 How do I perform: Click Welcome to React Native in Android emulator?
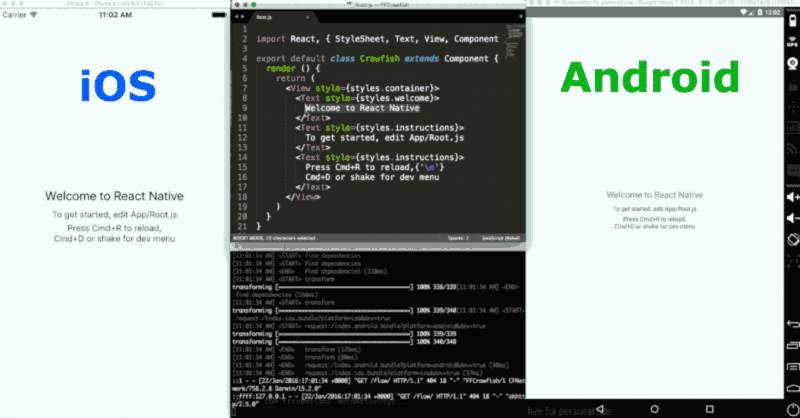click(x=655, y=195)
